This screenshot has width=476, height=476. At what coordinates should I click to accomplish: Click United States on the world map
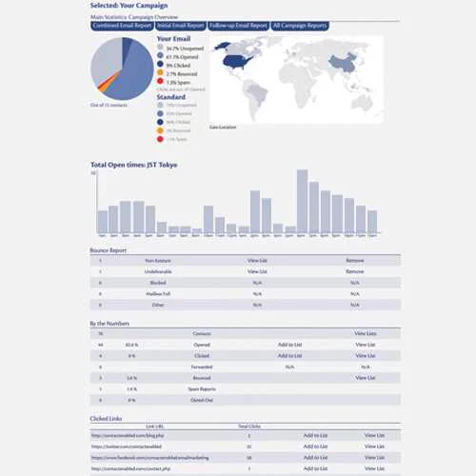tap(236, 61)
